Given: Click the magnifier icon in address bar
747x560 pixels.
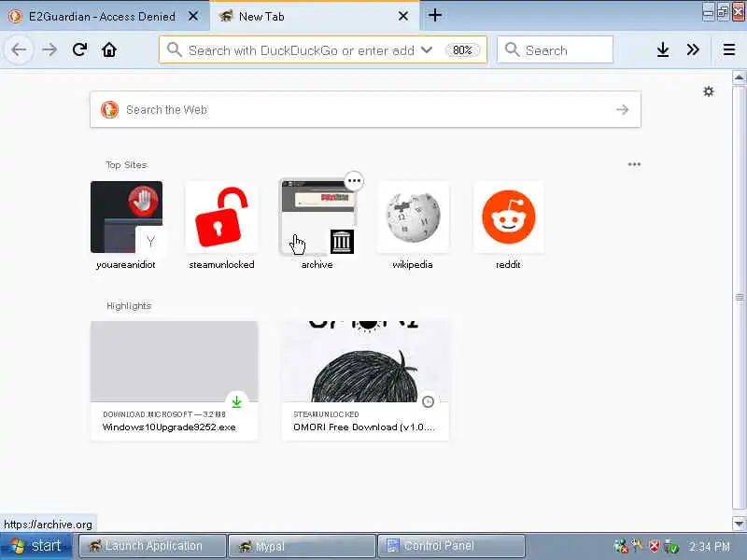Looking at the screenshot, I should tap(175, 49).
